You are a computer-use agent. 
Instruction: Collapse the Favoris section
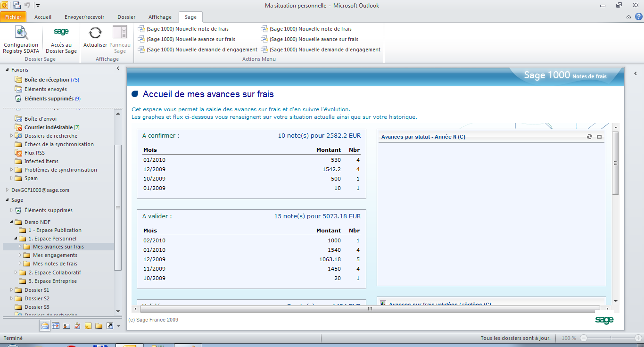click(7, 70)
